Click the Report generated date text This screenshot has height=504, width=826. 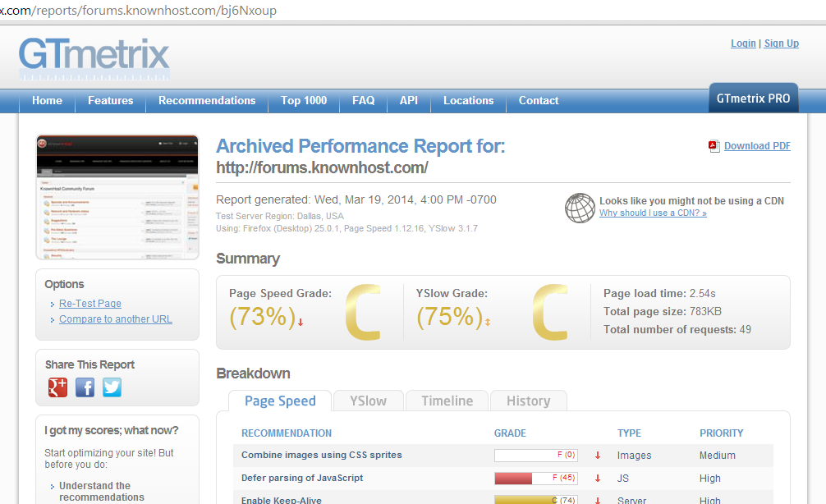356,199
